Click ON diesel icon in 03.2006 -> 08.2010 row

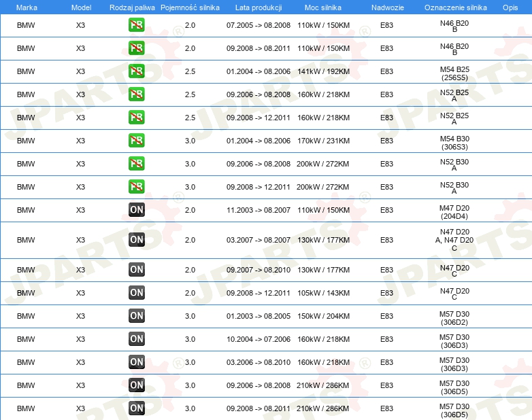137,362
